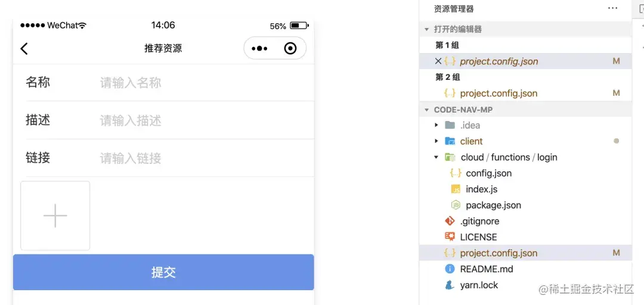Click the .idea folder name
This screenshot has height=305, width=644.
(x=470, y=125)
